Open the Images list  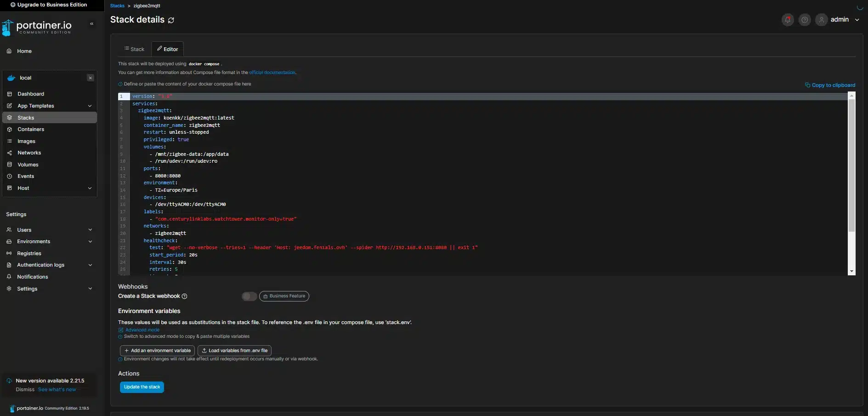click(26, 141)
